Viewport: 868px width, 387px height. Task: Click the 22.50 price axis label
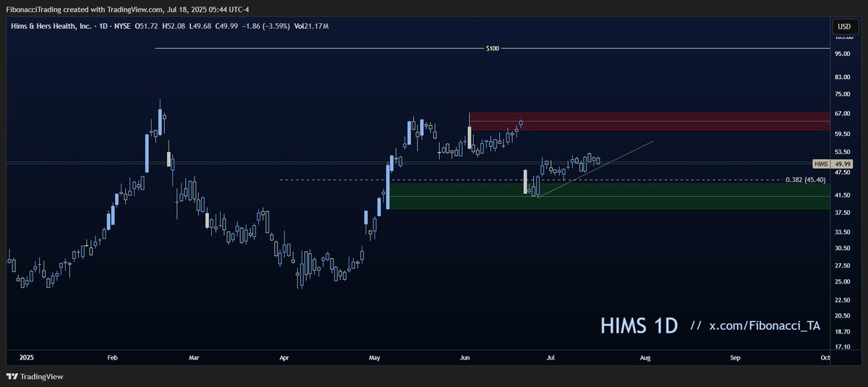coord(841,299)
